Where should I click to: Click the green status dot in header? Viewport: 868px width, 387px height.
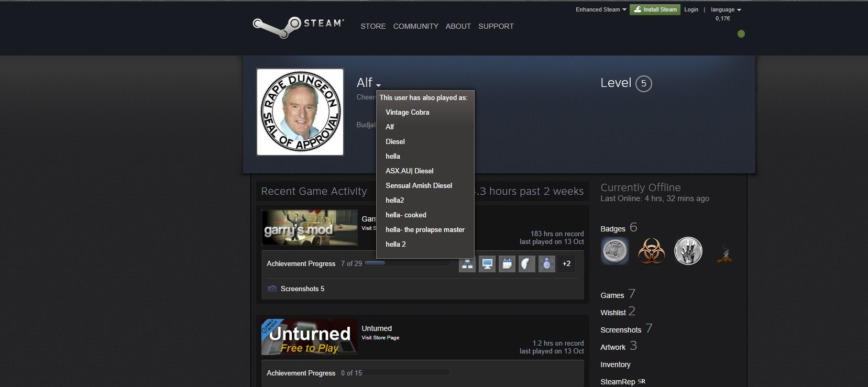coord(741,34)
